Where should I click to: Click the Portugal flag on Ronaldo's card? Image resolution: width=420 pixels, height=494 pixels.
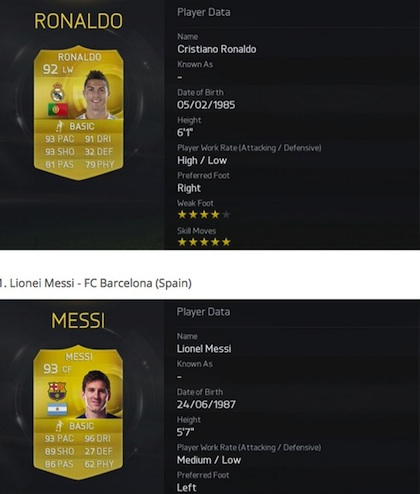tap(58, 110)
